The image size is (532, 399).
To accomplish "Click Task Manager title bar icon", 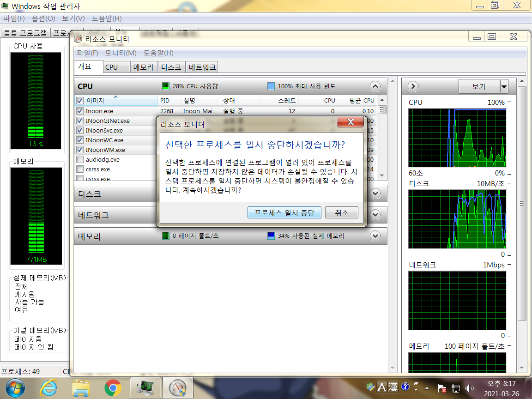I will click(5, 6).
